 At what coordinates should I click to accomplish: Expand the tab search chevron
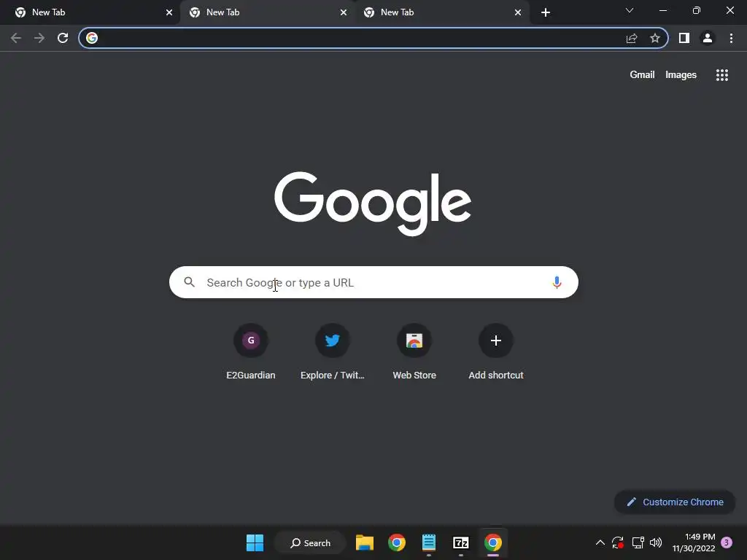[x=630, y=10]
